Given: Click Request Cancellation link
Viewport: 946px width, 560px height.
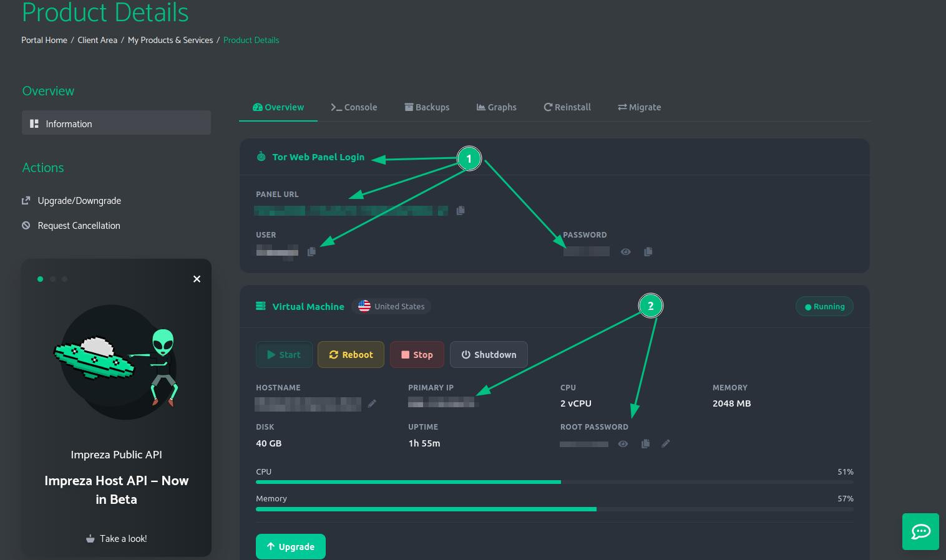Looking at the screenshot, I should pyautogui.click(x=71, y=226).
